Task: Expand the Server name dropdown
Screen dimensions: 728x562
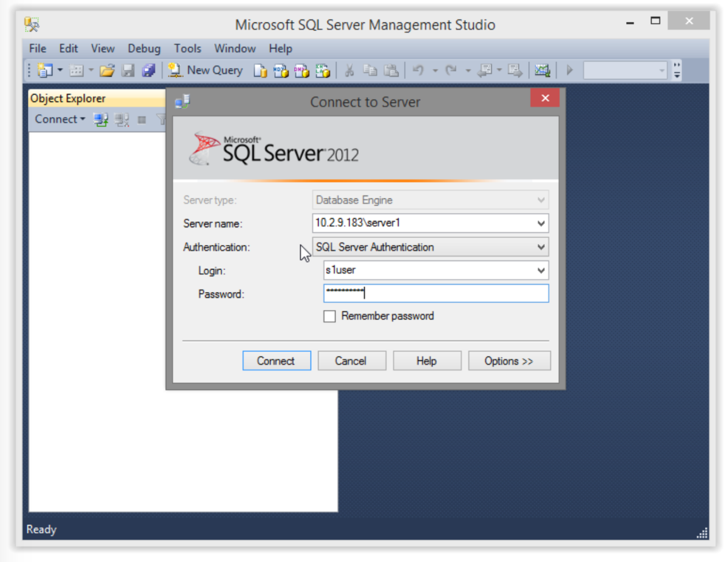Action: click(541, 223)
